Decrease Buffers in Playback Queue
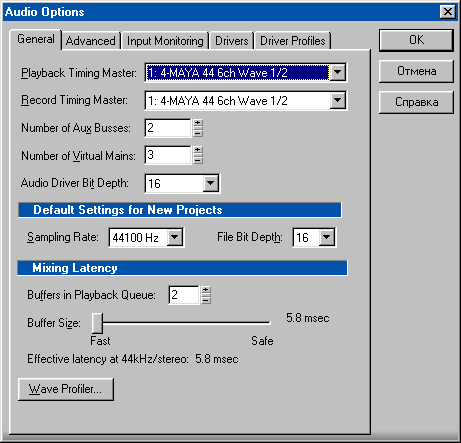The height and width of the screenshot is (443, 461). 206,300
